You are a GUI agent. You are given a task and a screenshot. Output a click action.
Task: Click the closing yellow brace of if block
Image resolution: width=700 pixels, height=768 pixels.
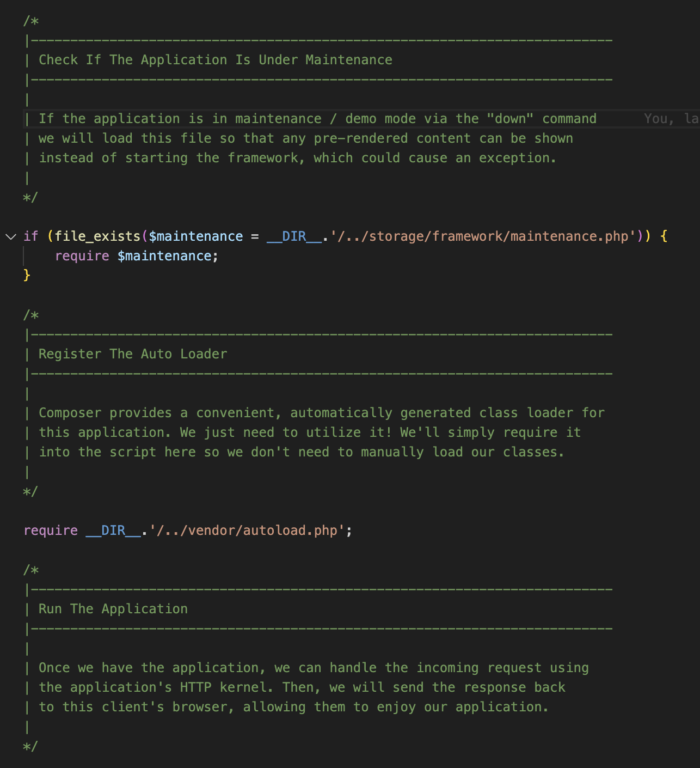click(27, 276)
